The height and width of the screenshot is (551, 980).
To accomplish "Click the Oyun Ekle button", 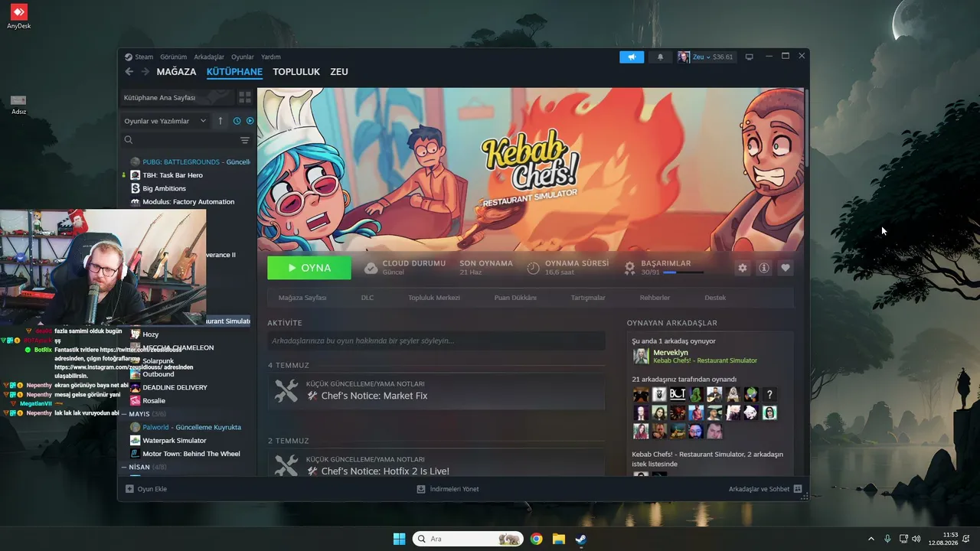I will coord(146,489).
